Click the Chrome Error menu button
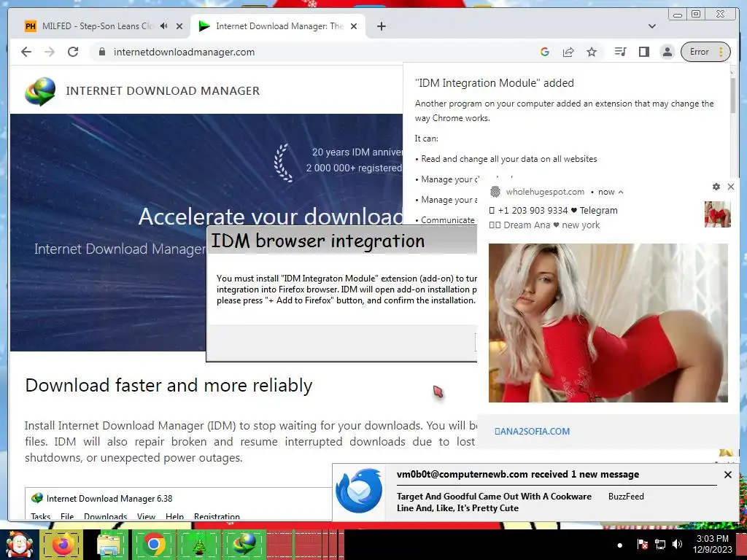The height and width of the screenshot is (560, 747). (705, 52)
